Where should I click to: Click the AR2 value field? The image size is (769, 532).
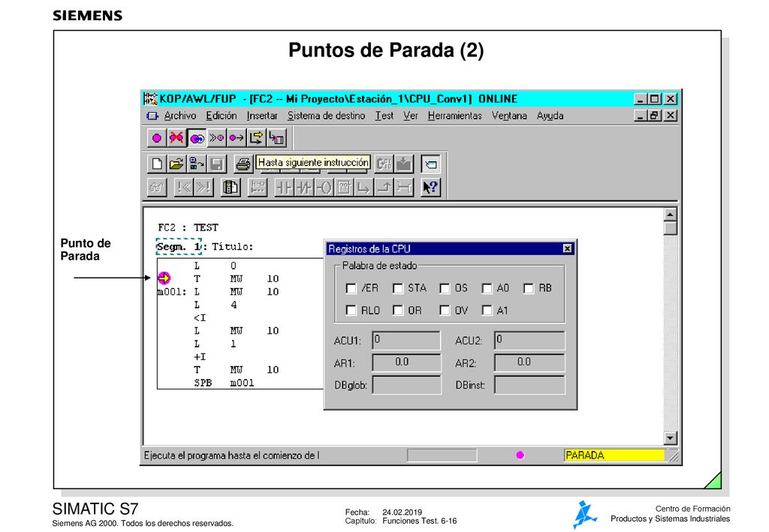pos(529,363)
